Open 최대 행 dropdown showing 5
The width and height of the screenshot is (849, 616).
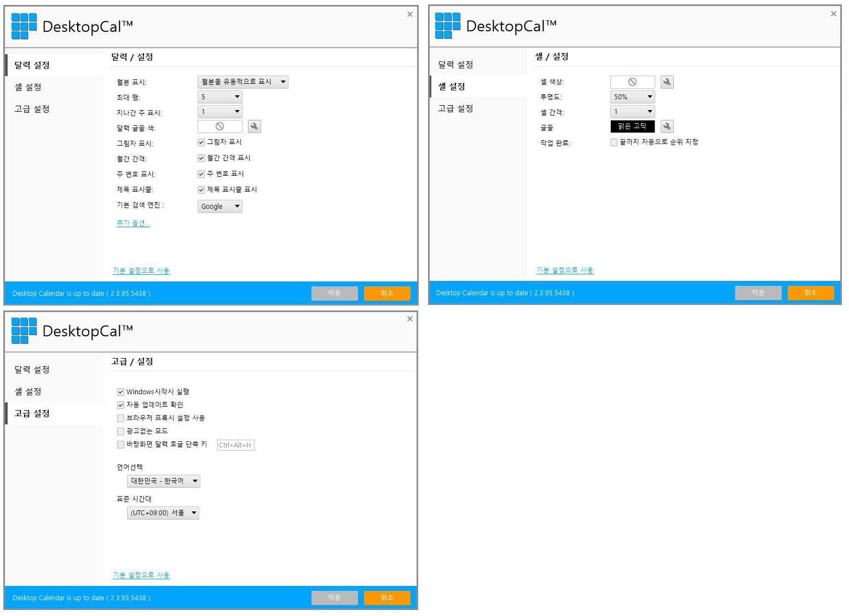coord(220,97)
